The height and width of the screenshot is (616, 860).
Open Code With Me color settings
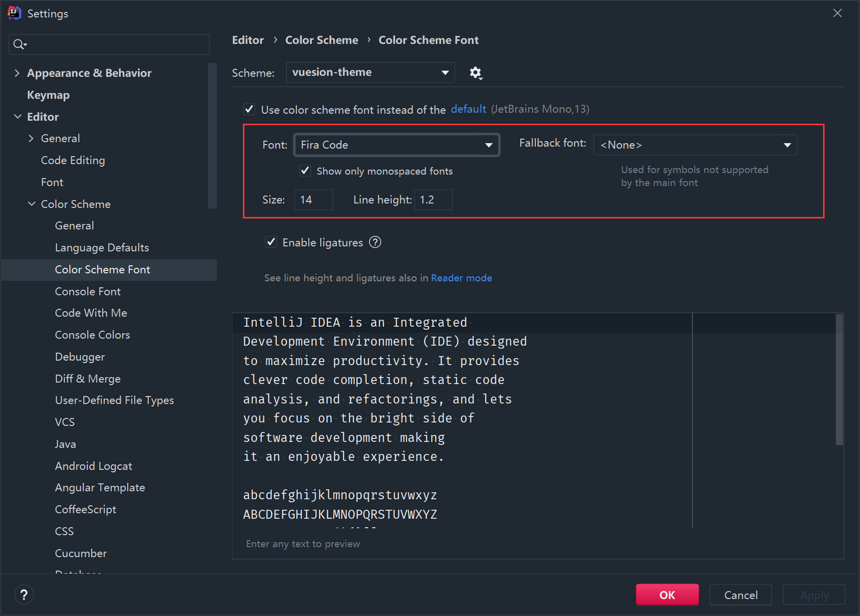91,313
